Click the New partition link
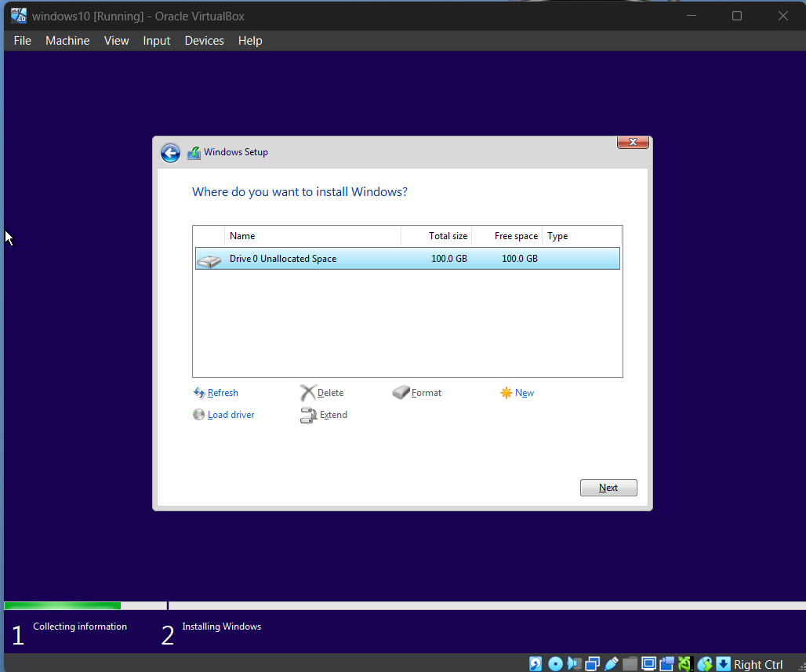The image size is (806, 672). coord(525,393)
